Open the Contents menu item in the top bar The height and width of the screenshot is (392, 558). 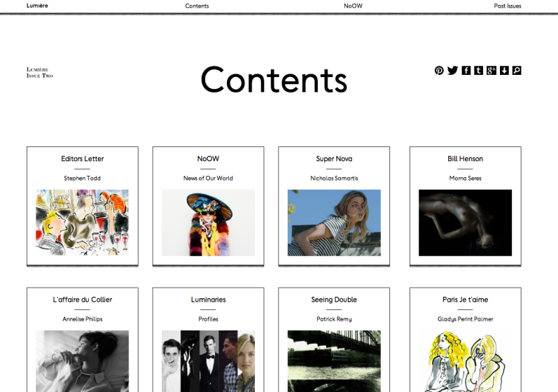[x=197, y=6]
